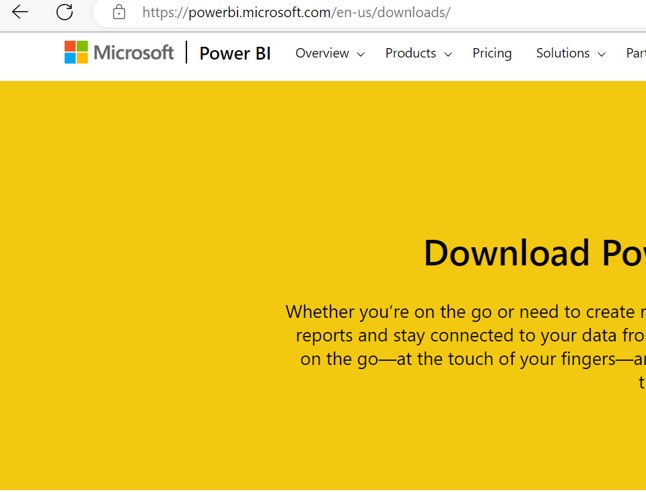Click the Microsoft four-square logo
646x492 pixels.
76,52
